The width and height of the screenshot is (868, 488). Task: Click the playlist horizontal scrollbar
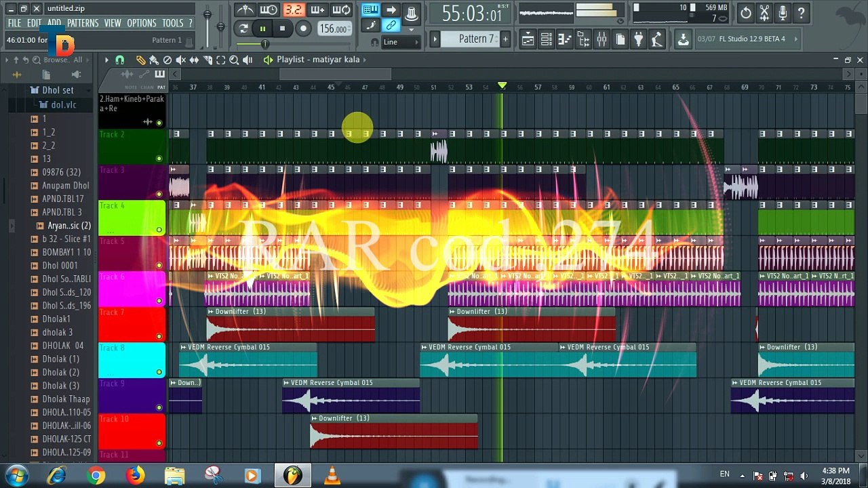(335, 74)
